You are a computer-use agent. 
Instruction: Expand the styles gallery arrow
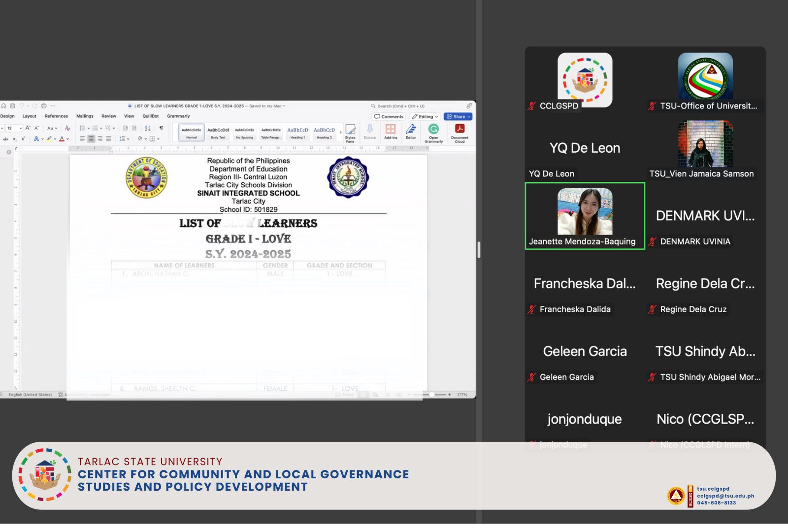tap(341, 133)
